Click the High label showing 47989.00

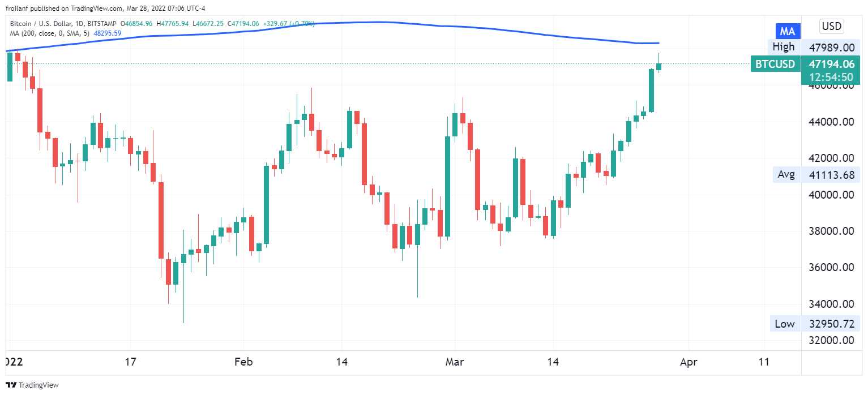coord(783,47)
